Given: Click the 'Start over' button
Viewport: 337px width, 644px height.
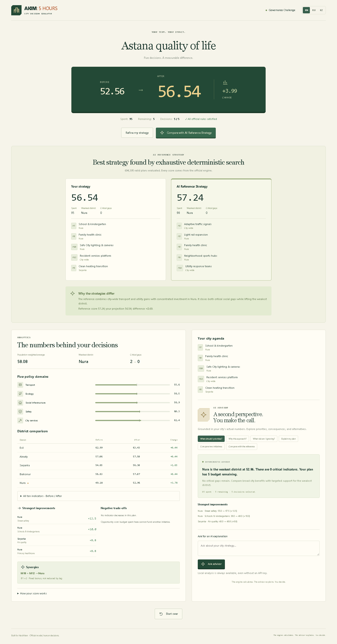Looking at the screenshot, I should (x=168, y=614).
